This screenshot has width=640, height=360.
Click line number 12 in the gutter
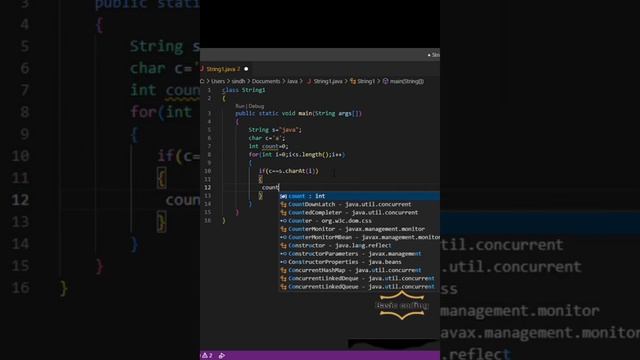tap(208, 188)
